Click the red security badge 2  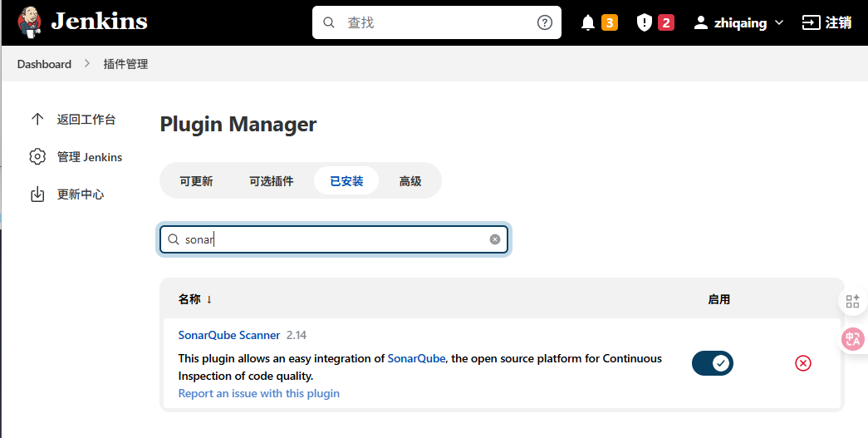pyautogui.click(x=666, y=22)
